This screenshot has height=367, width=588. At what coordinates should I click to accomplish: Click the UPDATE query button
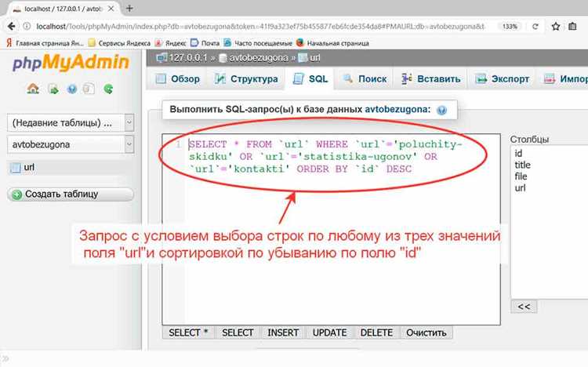(329, 332)
